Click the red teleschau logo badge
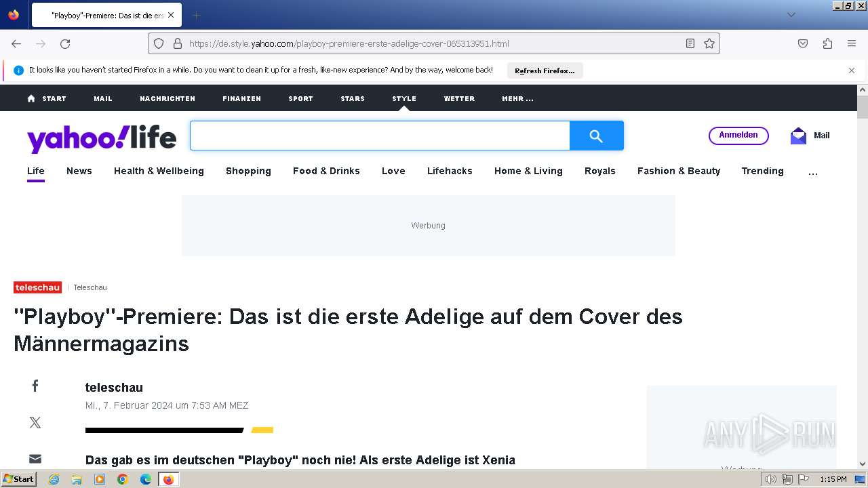 (37, 287)
